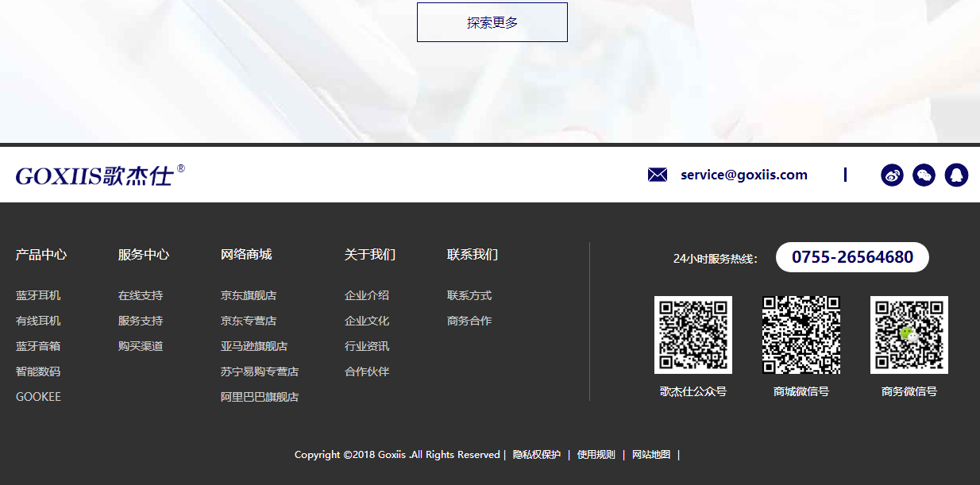
Task: Click the email envelope icon
Action: [x=657, y=175]
